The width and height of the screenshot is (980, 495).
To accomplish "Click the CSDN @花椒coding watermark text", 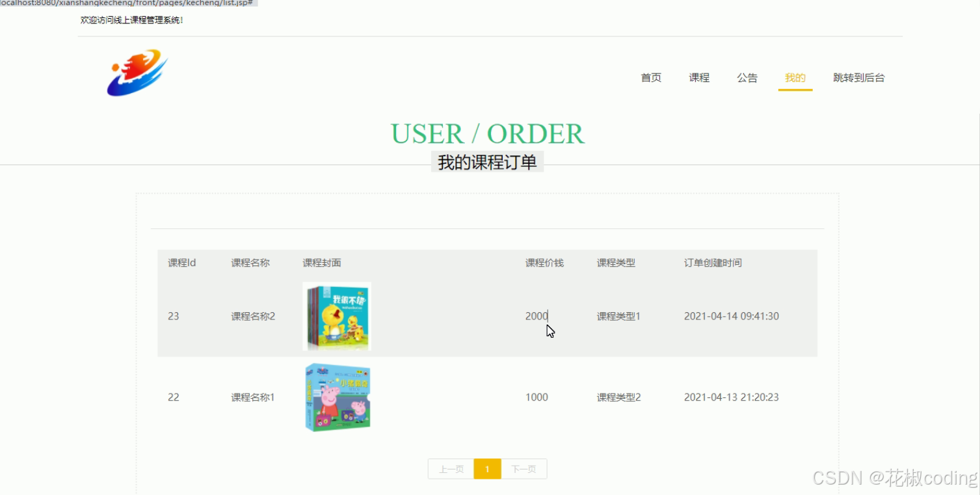I will (x=891, y=477).
